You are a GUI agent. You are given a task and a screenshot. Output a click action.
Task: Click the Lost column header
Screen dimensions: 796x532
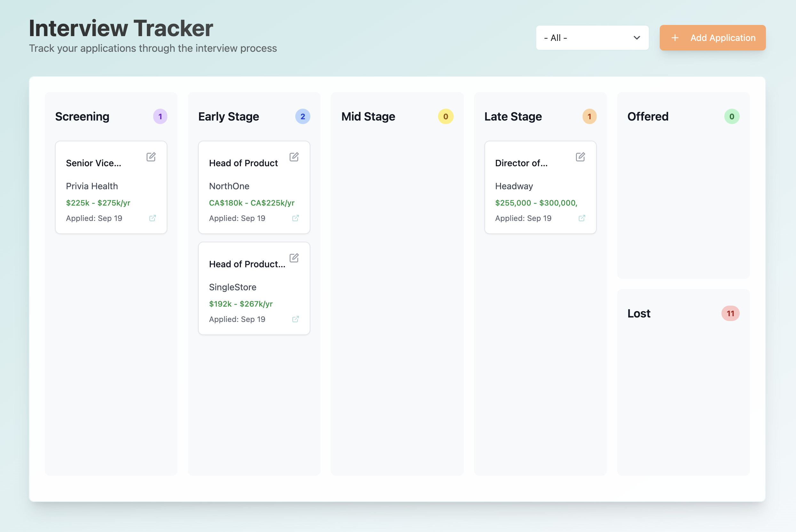pyautogui.click(x=639, y=314)
